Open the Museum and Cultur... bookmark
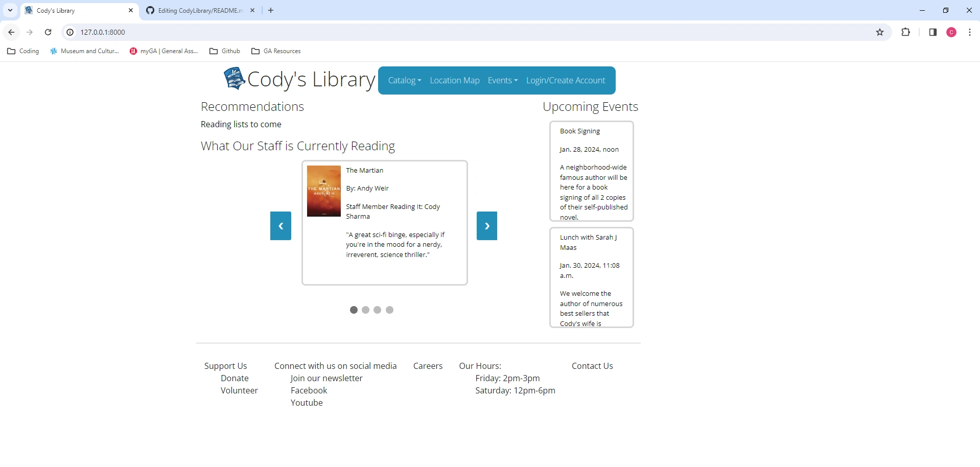 click(84, 51)
